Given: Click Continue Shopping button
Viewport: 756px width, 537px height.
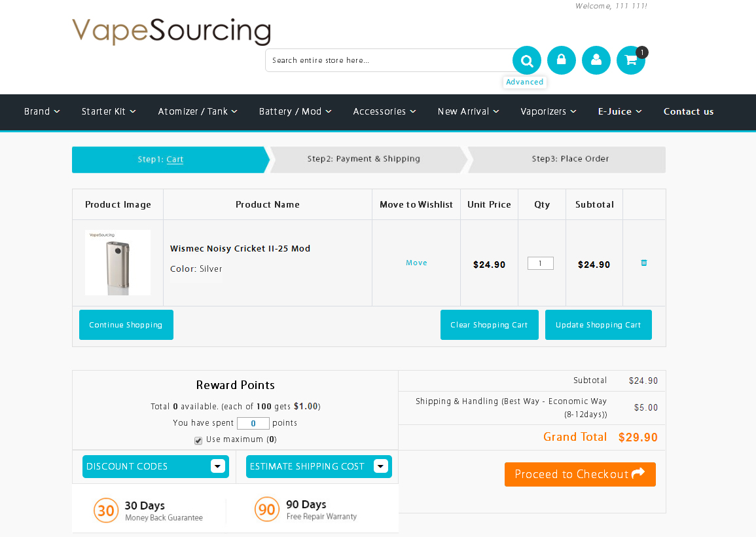Looking at the screenshot, I should click(x=126, y=325).
